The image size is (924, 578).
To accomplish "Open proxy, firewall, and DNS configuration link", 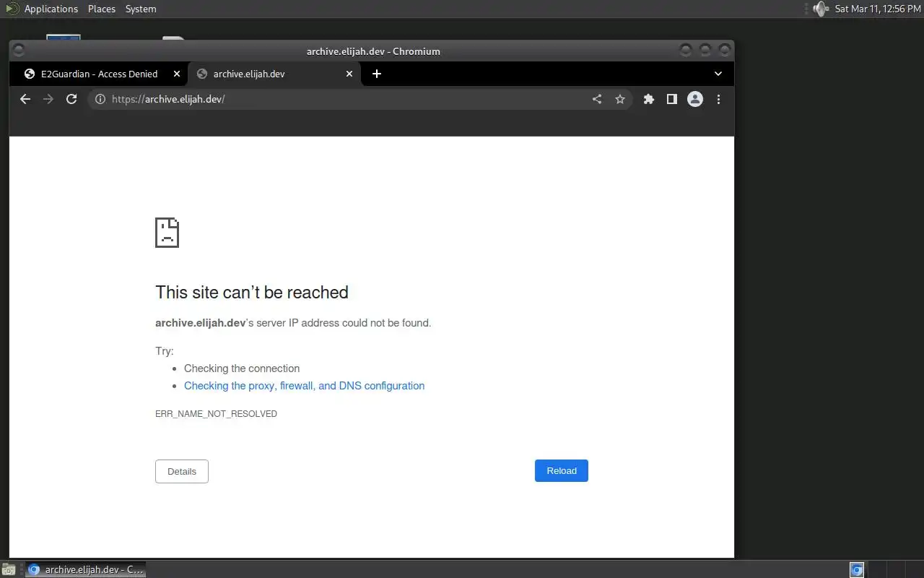I will point(304,386).
